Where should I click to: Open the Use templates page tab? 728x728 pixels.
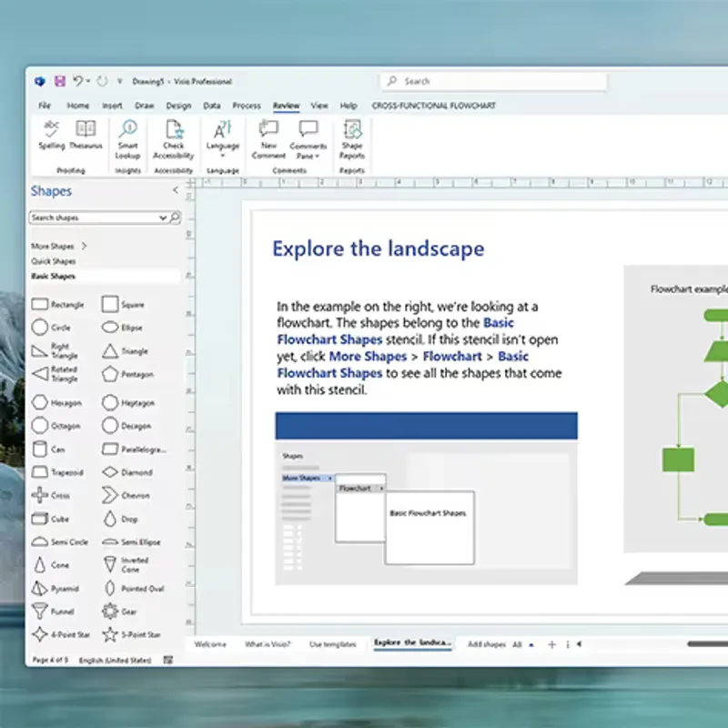point(333,644)
